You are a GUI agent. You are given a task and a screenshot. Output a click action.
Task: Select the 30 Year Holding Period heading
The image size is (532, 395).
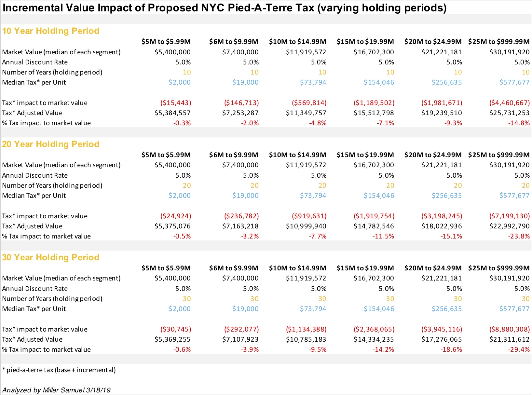tap(51, 257)
